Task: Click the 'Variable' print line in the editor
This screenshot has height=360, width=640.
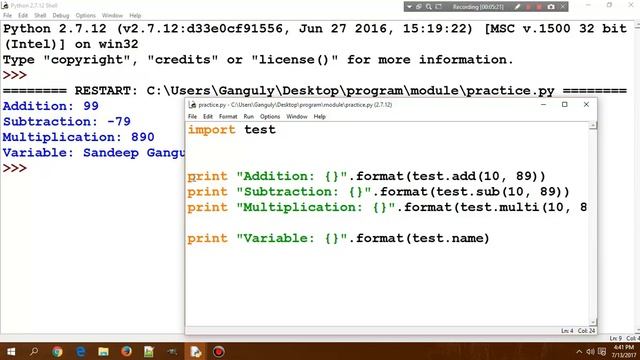Action: pyautogui.click(x=338, y=238)
